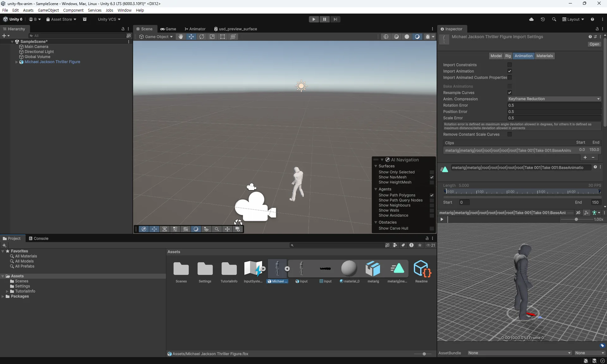Open the cloud services icon
The height and width of the screenshot is (364, 607).
click(x=531, y=19)
